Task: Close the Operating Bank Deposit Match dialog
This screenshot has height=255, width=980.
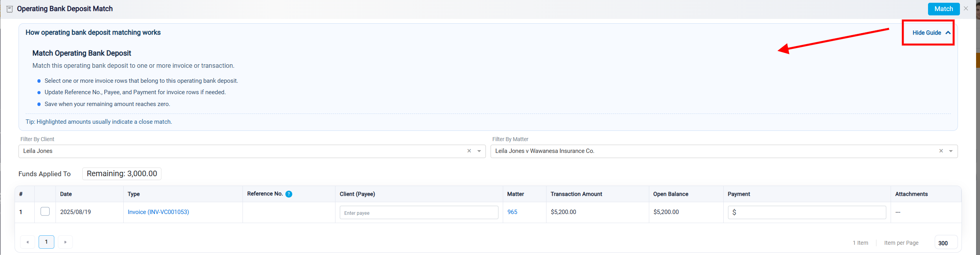Action: tap(966, 8)
